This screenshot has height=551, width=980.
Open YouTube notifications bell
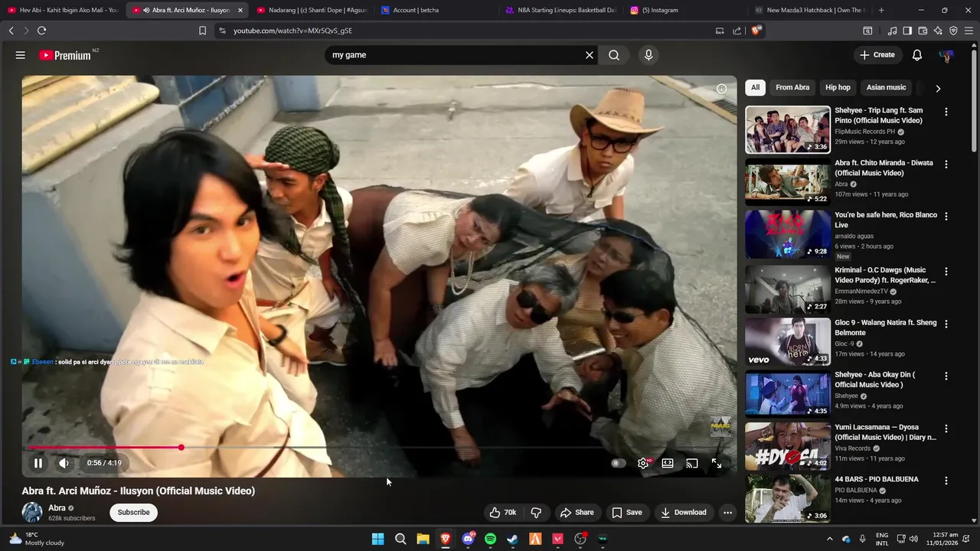coord(917,55)
